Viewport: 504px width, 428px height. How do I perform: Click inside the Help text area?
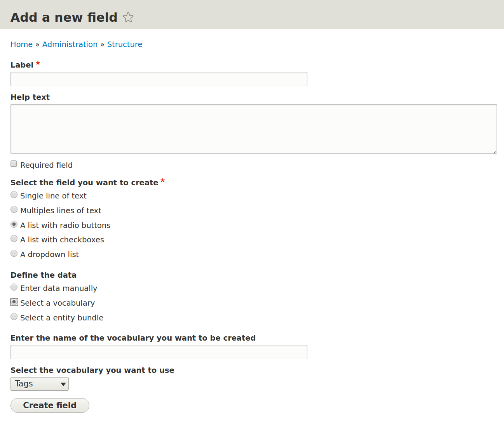point(254,129)
